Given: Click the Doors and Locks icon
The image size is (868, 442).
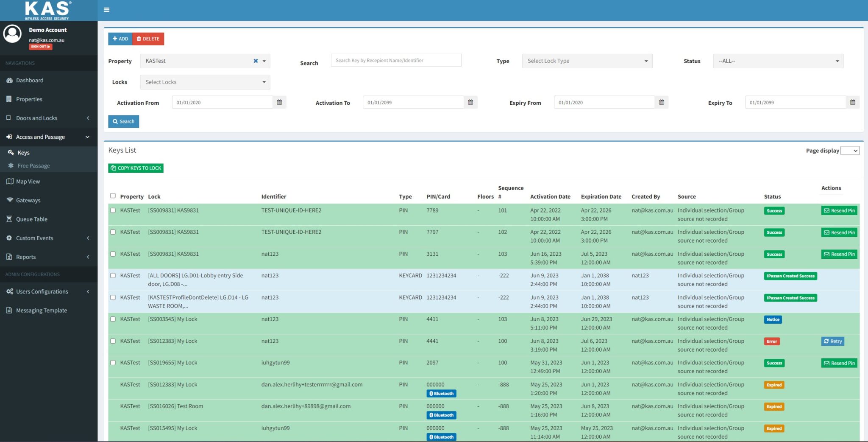Looking at the screenshot, I should tap(8, 117).
